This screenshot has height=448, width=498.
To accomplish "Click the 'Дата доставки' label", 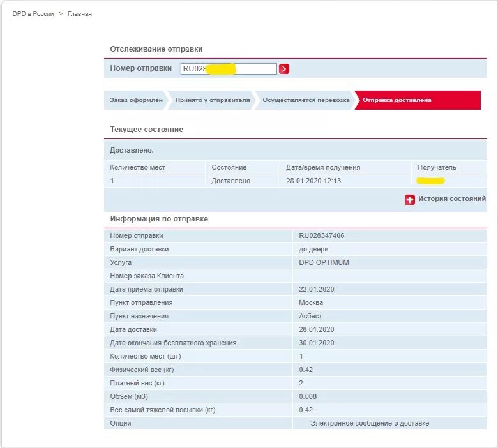I will (x=133, y=329).
